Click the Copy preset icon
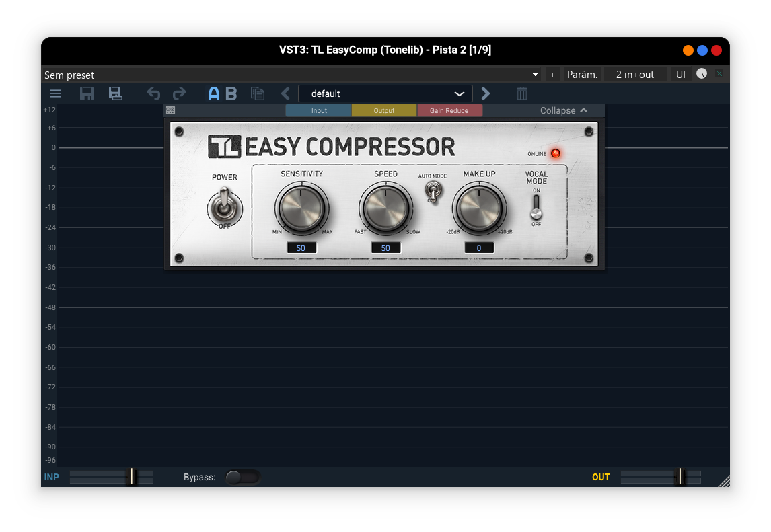The height and width of the screenshot is (532, 771). 258,93
